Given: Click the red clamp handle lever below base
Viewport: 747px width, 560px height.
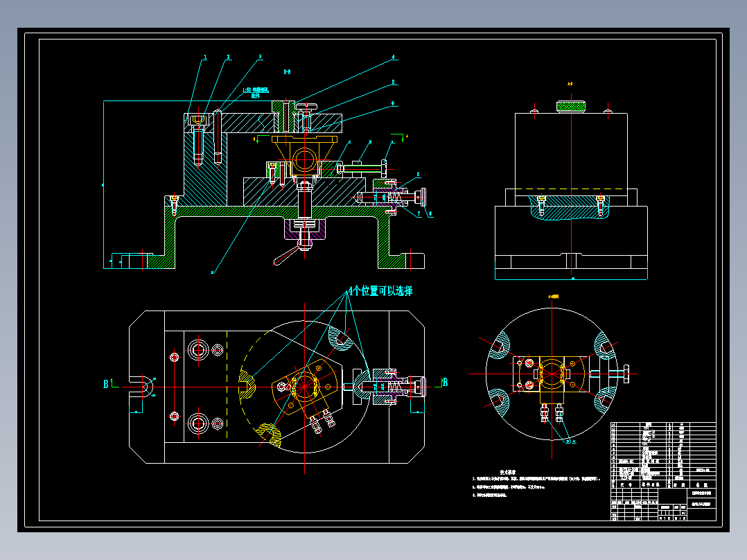Looking at the screenshot, I should [x=285, y=257].
